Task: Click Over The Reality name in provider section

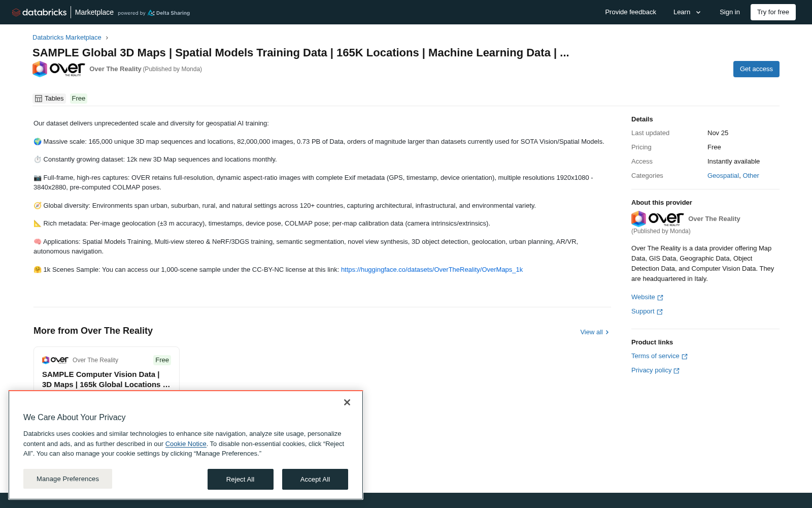Action: point(714,219)
